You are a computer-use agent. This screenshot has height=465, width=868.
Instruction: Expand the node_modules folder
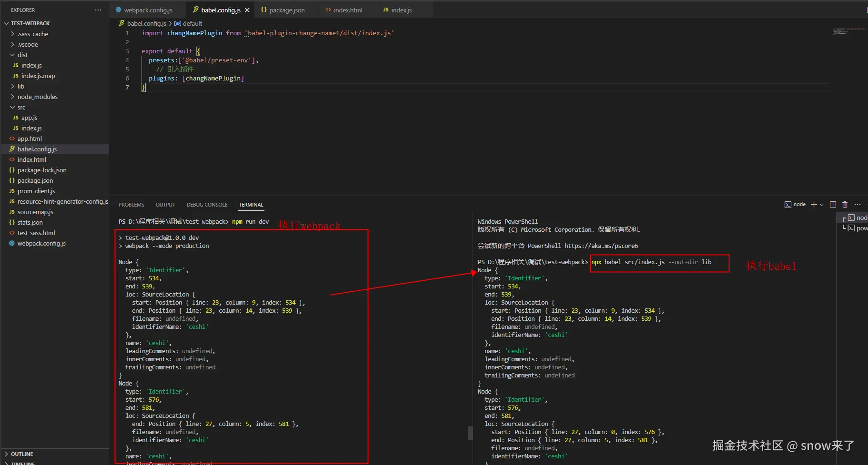(12, 97)
